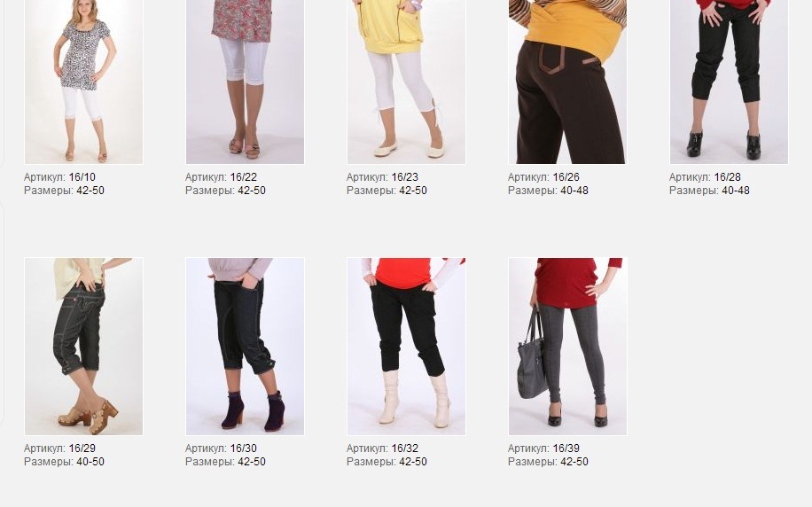Screen dimensions: 812x507
Task: Open black capri thumbnail 16/28
Action: pos(730,82)
